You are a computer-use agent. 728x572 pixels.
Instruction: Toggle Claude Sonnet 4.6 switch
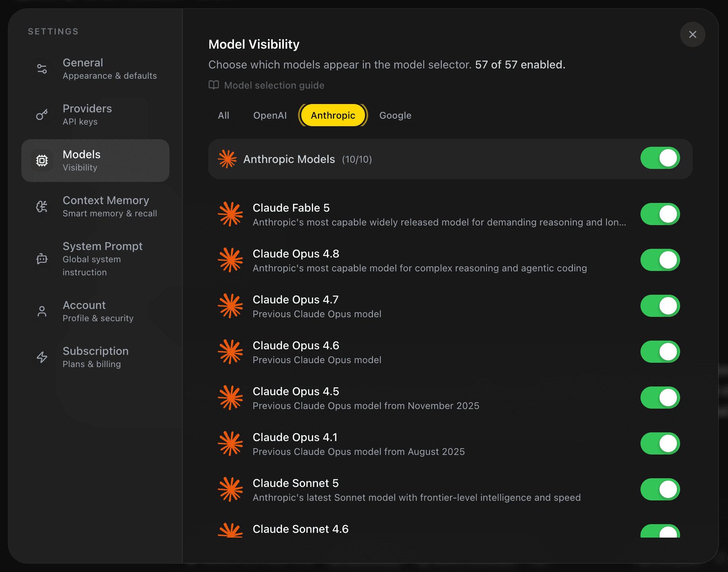pyautogui.click(x=660, y=531)
